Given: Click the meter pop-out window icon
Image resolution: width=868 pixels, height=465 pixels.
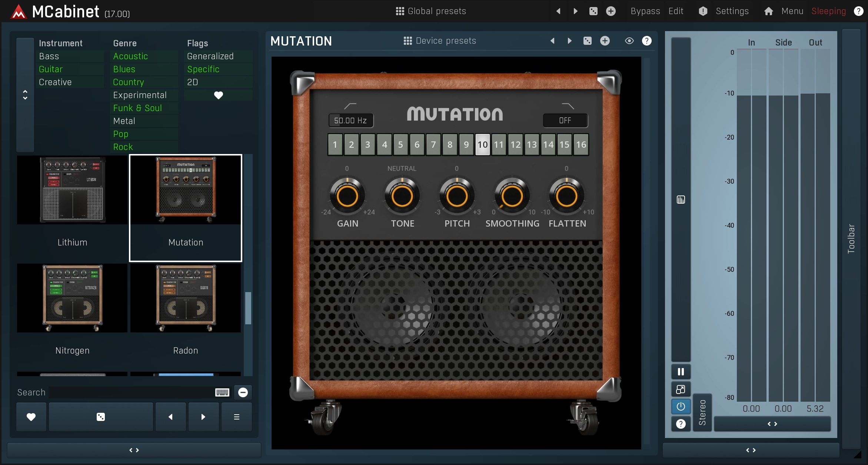Looking at the screenshot, I should pos(681,389).
